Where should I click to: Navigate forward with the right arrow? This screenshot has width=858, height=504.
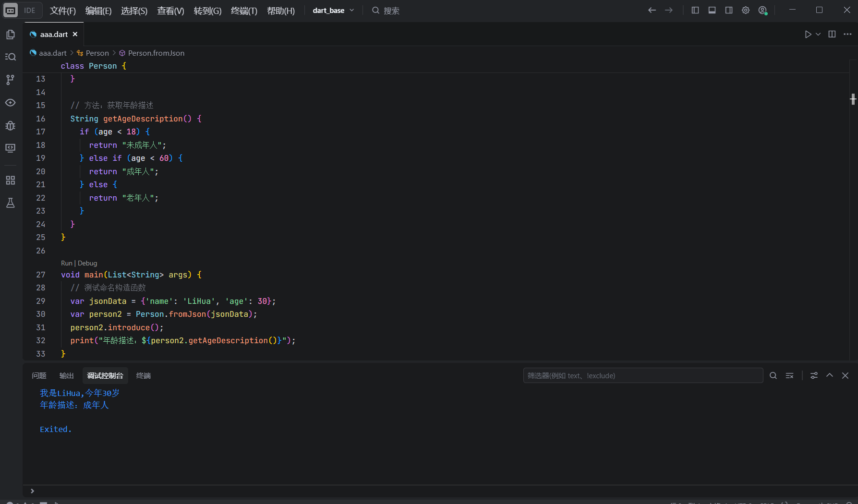click(669, 10)
